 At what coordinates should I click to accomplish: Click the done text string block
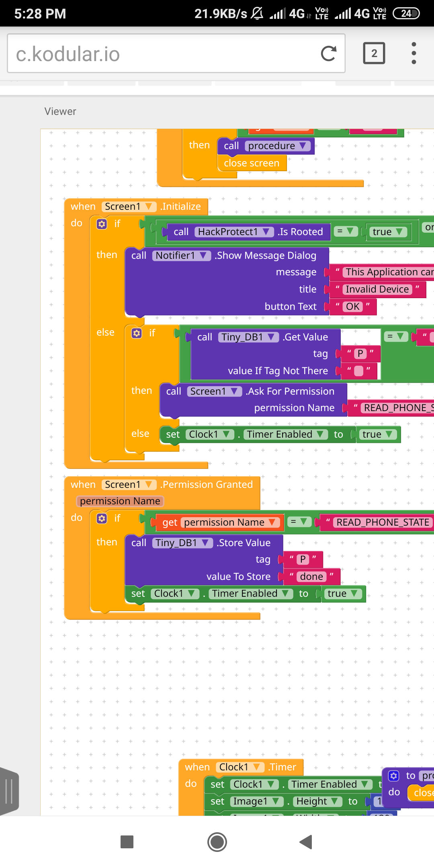tap(312, 577)
